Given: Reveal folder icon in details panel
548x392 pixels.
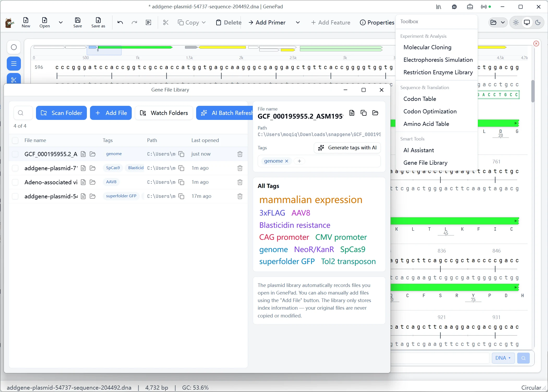Looking at the screenshot, I should 375,113.
